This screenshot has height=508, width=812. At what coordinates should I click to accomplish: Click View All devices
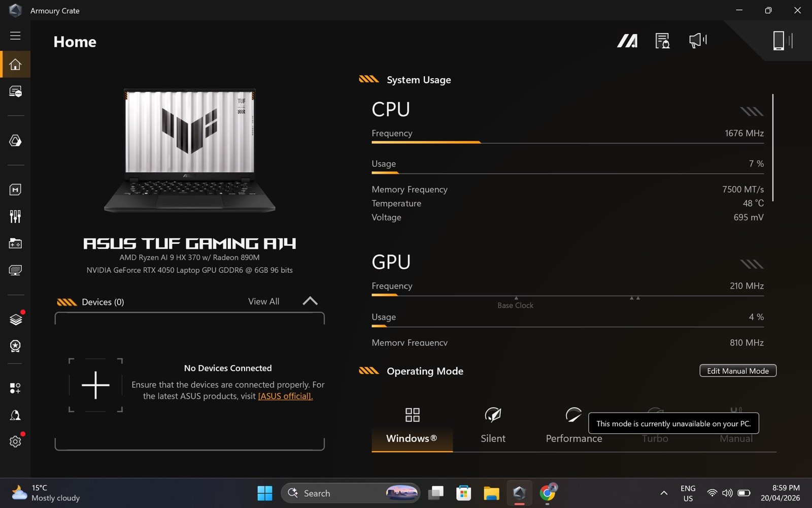coord(263,301)
